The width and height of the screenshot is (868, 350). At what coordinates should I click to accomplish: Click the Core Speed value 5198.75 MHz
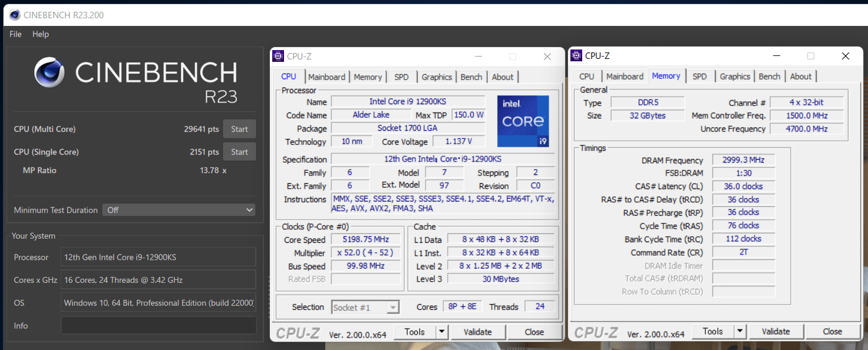(365, 240)
